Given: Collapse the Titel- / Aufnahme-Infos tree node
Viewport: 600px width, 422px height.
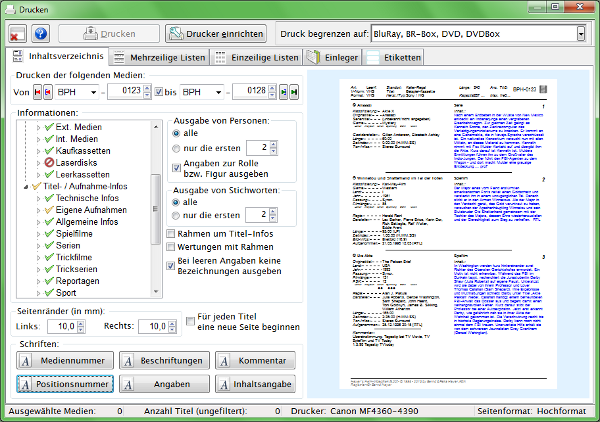Looking at the screenshot, I should point(27,186).
